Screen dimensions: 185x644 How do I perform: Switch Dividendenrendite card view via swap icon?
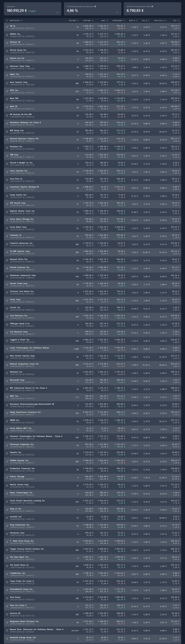point(117,12)
